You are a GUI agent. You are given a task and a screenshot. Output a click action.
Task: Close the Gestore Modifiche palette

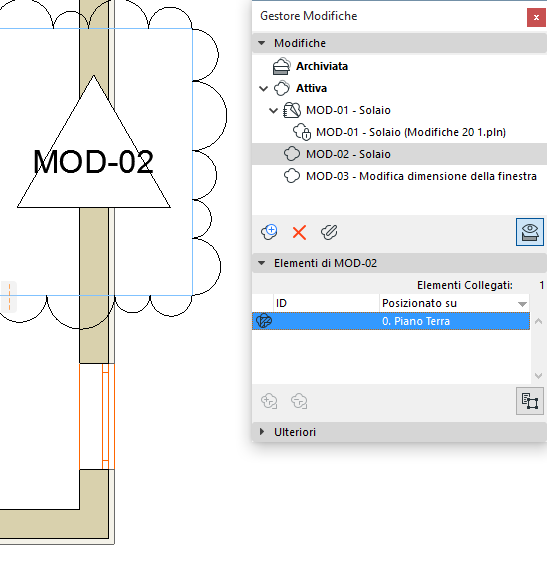[536, 17]
